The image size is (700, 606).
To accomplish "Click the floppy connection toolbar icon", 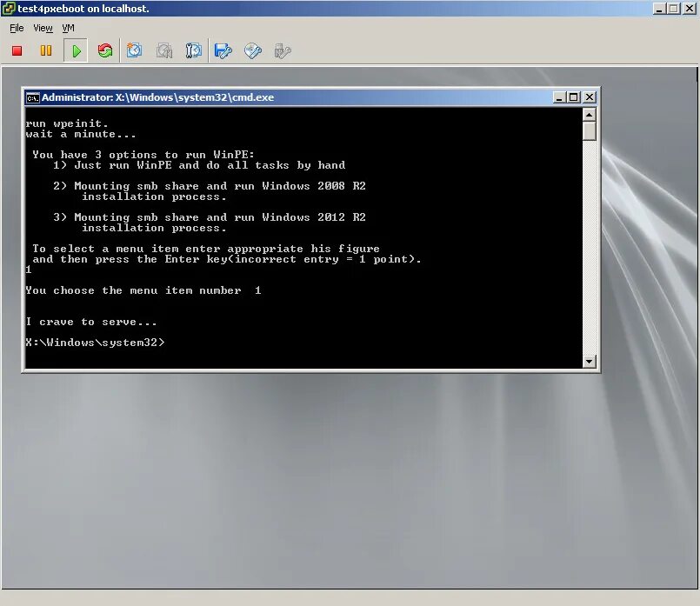I will 223,51.
